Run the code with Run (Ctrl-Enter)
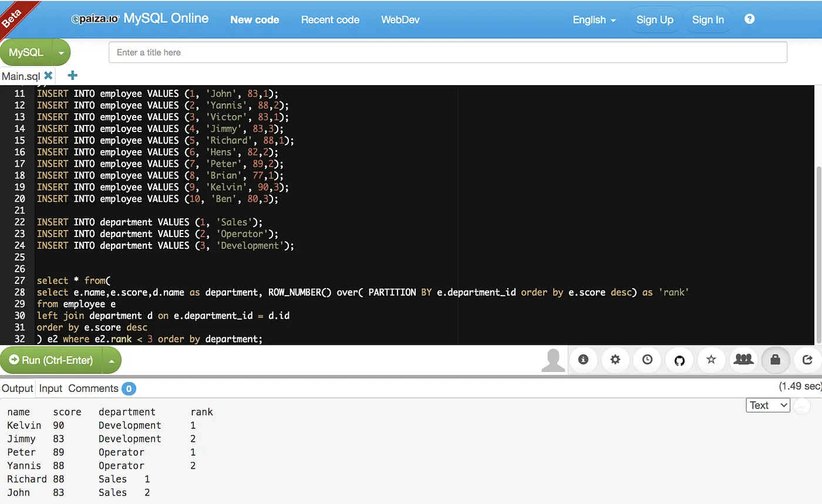Viewport: 822px width, 504px height. pos(51,360)
